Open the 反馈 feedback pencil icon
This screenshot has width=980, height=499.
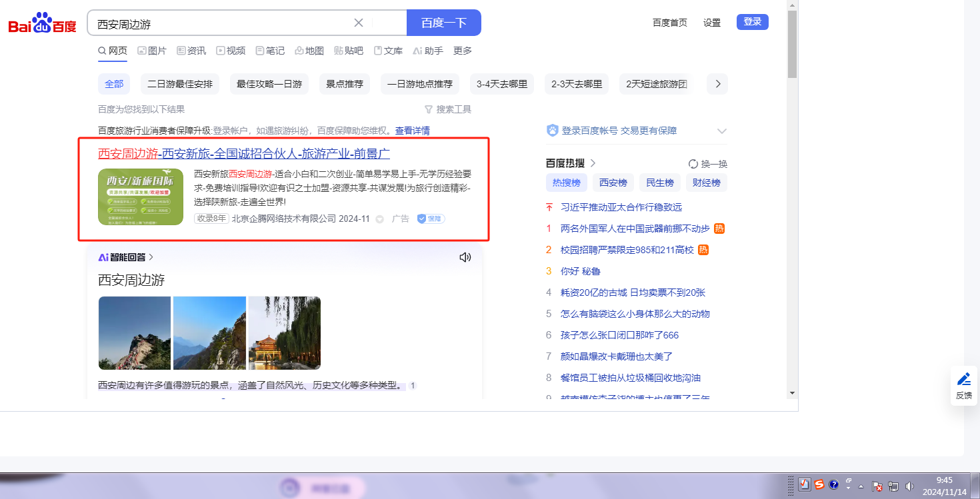964,380
